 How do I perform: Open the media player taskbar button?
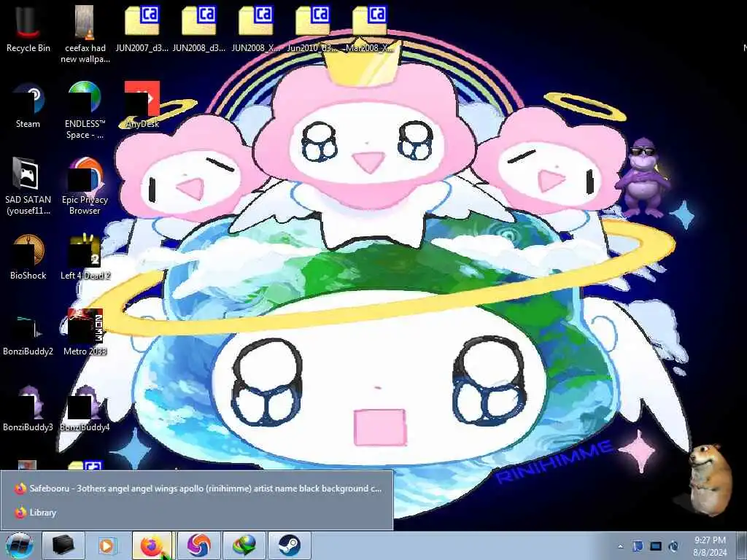[108, 545]
